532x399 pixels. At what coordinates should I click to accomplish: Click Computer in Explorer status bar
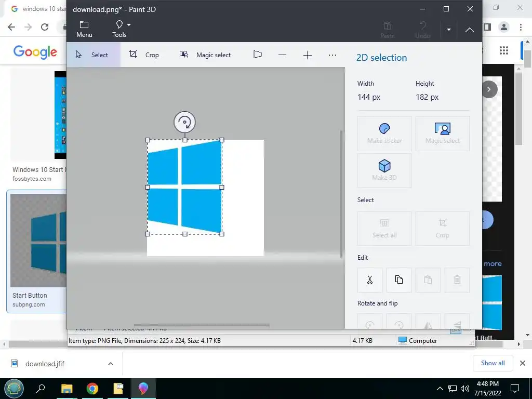coord(418,340)
